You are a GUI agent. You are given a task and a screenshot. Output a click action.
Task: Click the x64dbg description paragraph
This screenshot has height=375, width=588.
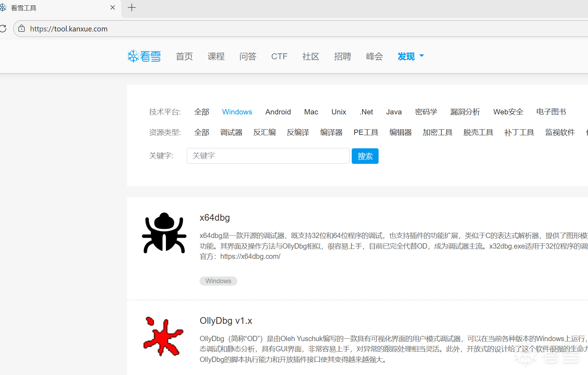click(394, 246)
